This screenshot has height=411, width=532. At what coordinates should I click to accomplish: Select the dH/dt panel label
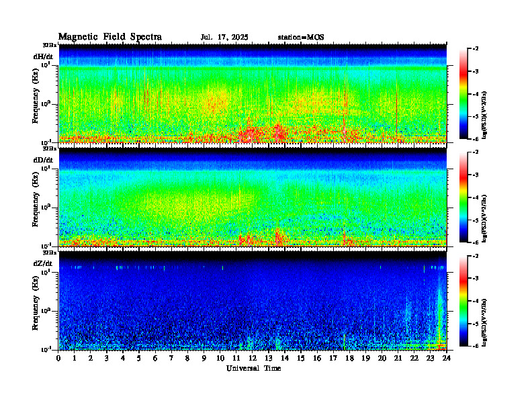point(43,56)
